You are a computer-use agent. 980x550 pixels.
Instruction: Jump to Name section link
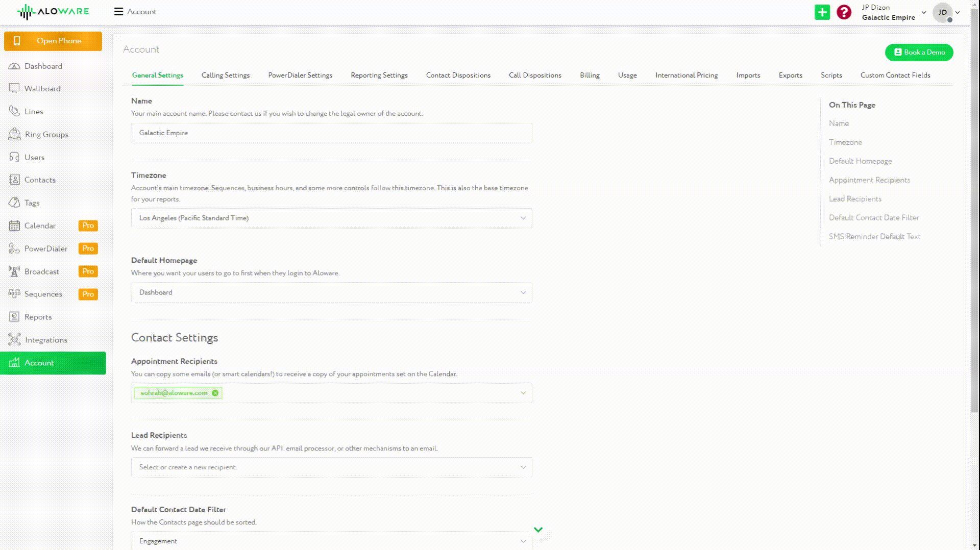coord(839,123)
